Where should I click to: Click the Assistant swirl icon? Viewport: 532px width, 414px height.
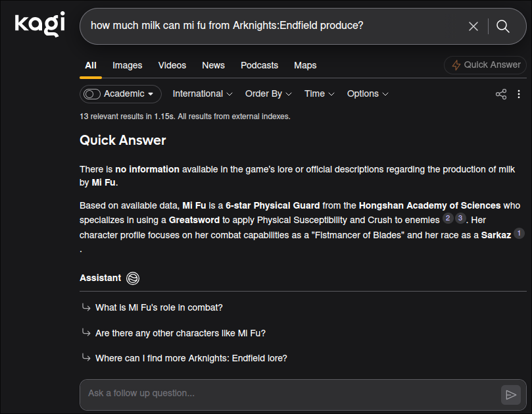click(133, 278)
